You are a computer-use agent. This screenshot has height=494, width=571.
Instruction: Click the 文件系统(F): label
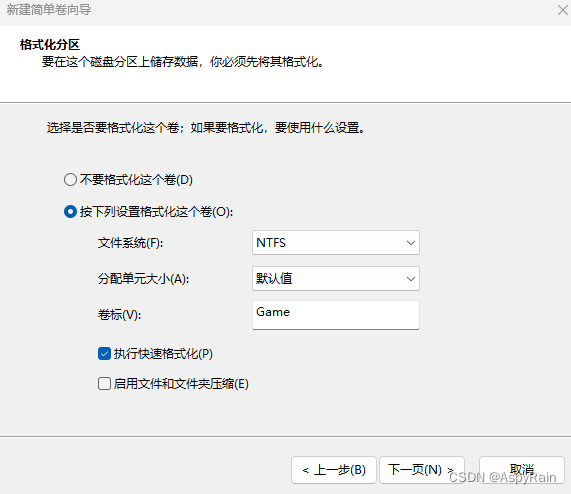click(x=130, y=243)
